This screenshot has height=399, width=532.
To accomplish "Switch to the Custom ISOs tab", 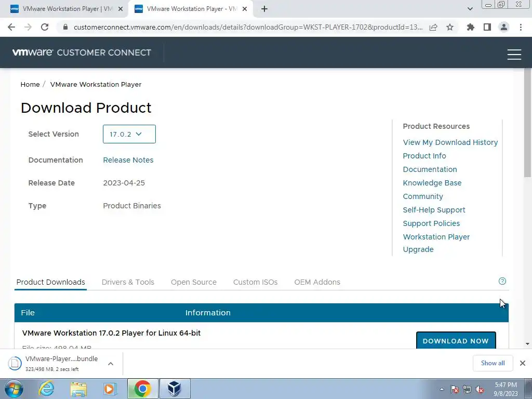I will coord(256,282).
